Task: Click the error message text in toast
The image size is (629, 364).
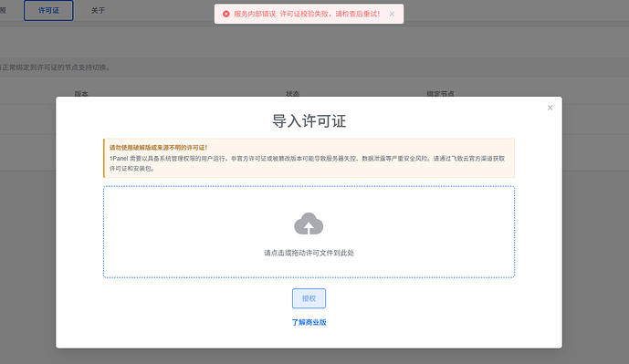Action: [x=307, y=14]
